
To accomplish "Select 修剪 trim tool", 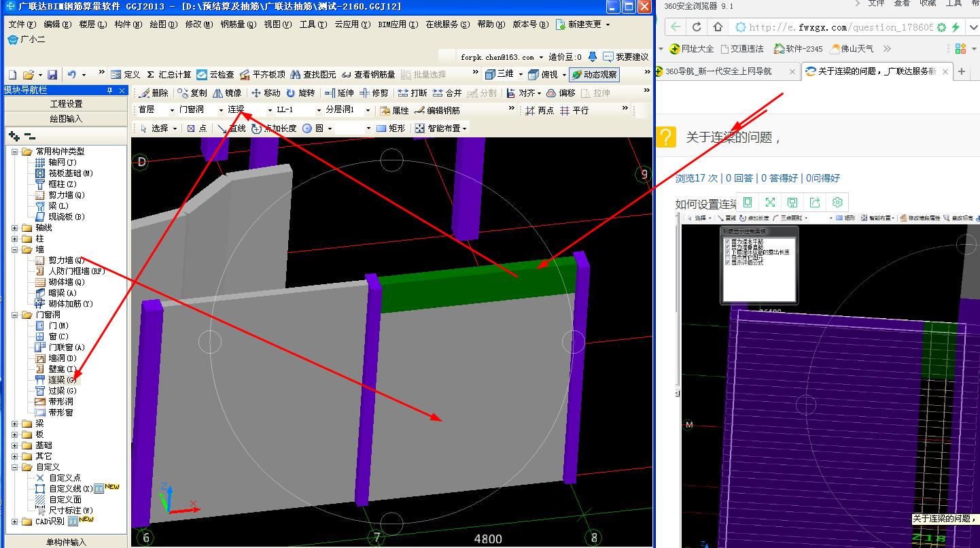I will 374,93.
